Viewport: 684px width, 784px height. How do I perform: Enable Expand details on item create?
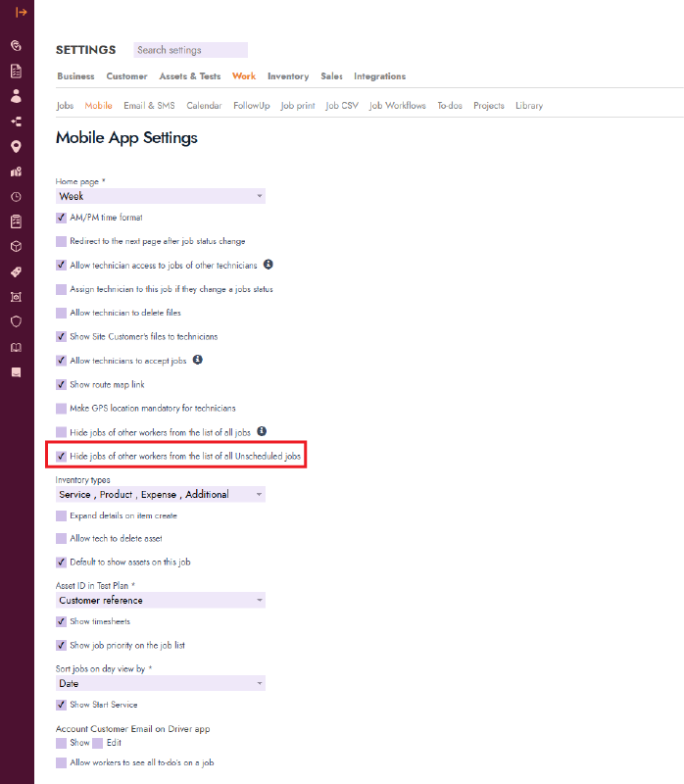61,515
